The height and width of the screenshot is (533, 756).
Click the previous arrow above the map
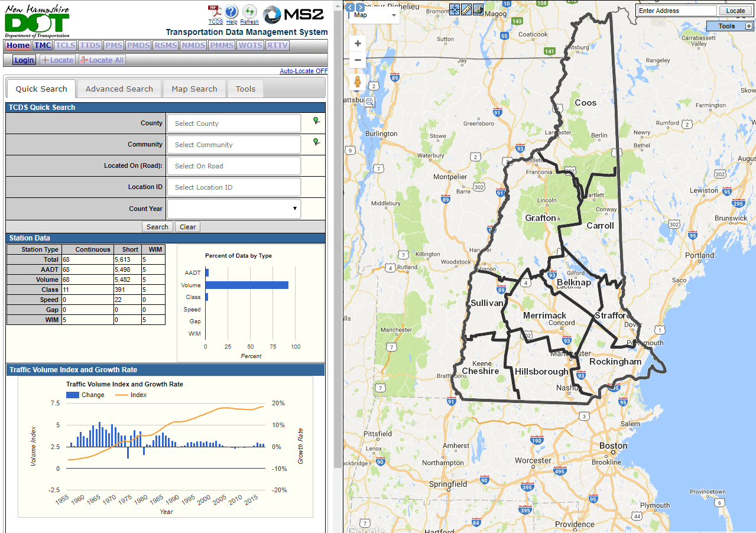349,7
